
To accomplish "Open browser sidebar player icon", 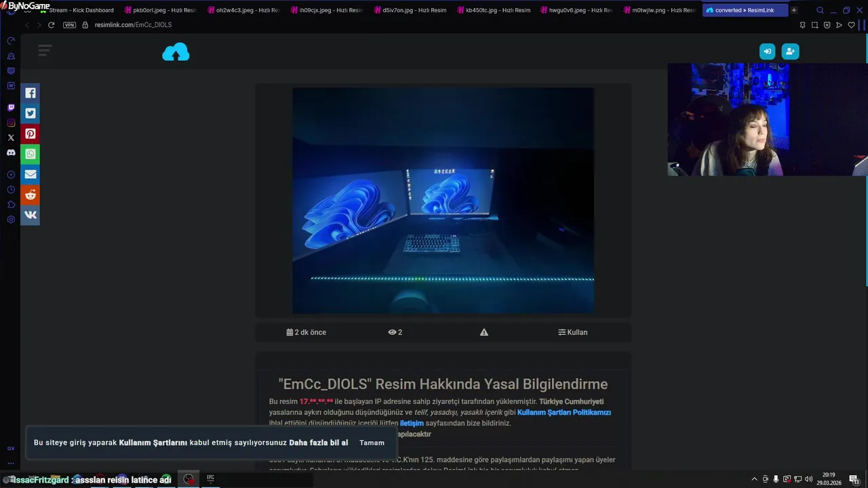I will [11, 175].
